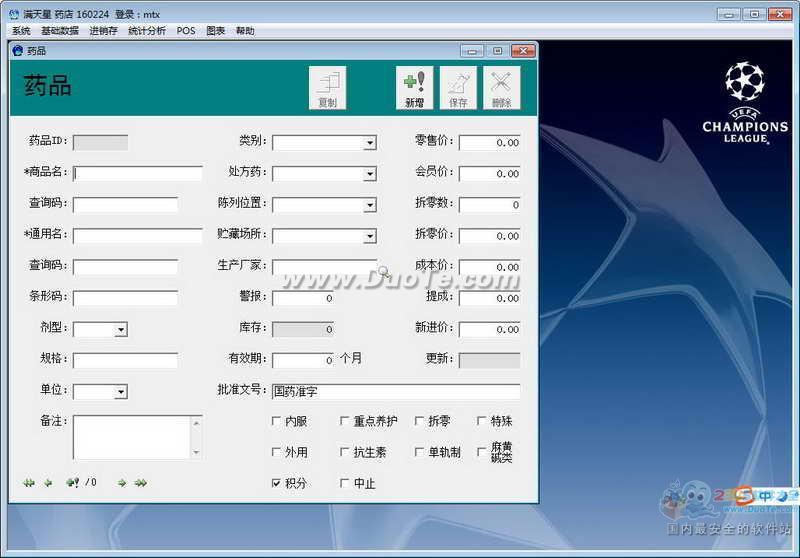Open the 进销存 menu
Viewport: 800px width, 558px height.
[104, 31]
